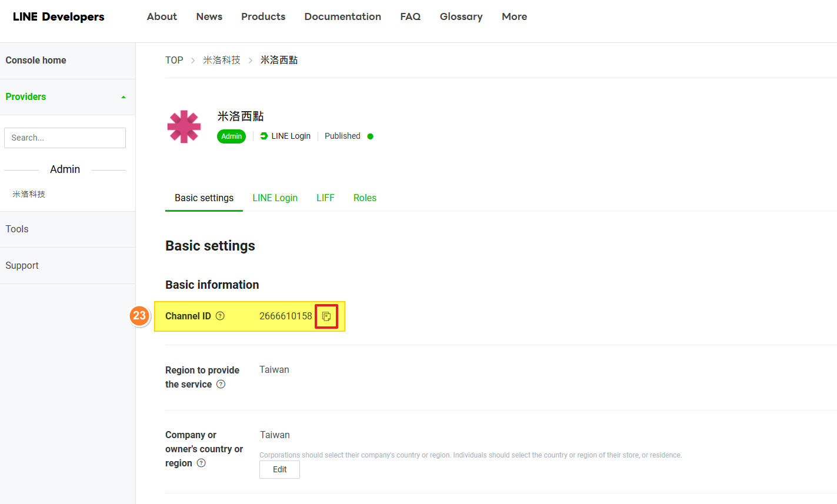Switch to the LINE Login tab
This screenshot has width=837, height=504.
[275, 198]
